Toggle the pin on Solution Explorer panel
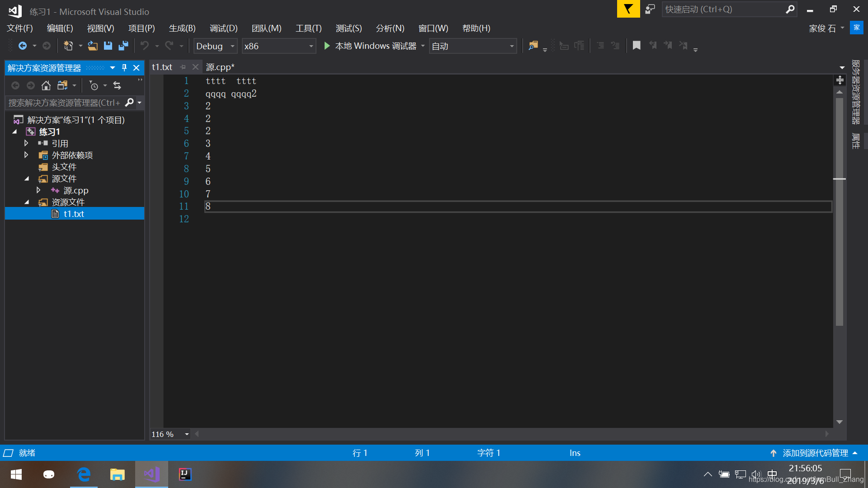868x488 pixels. (124, 68)
